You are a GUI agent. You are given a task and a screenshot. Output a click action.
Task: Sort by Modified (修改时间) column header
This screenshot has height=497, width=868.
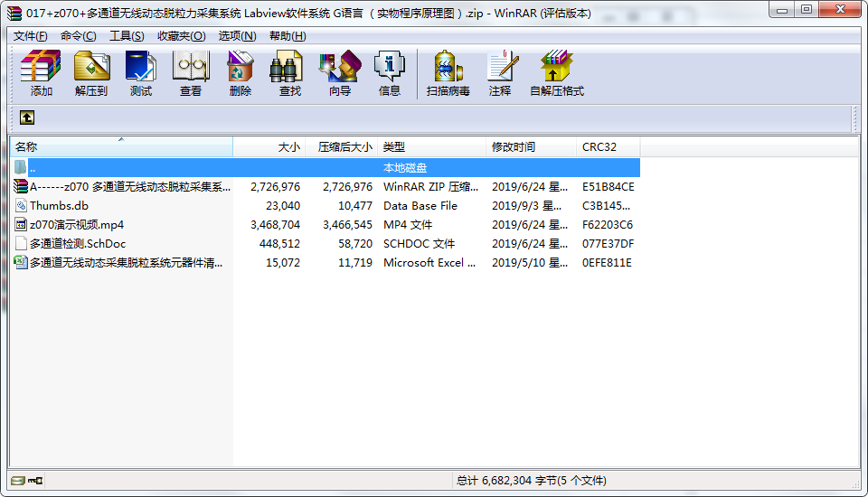coord(532,146)
